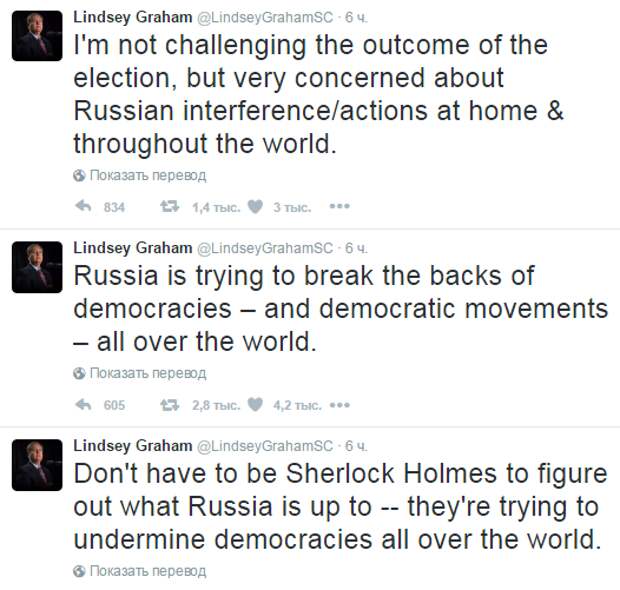The height and width of the screenshot is (590, 620).
Task: Open Lindsey Graham avatar on first tweet
Action: click(x=37, y=36)
